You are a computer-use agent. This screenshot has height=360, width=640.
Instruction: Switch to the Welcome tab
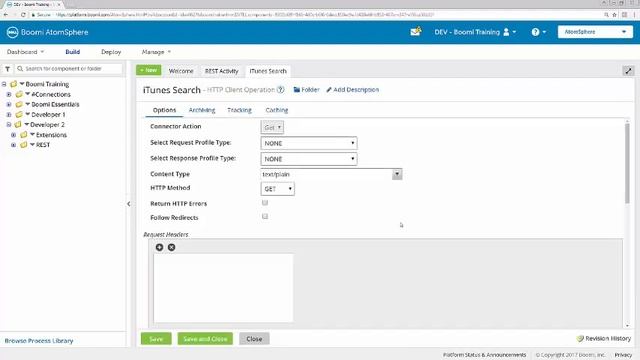coord(181,71)
